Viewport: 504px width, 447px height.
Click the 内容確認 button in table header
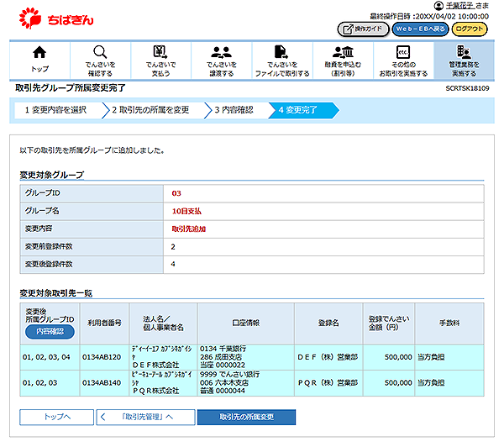tap(50, 332)
